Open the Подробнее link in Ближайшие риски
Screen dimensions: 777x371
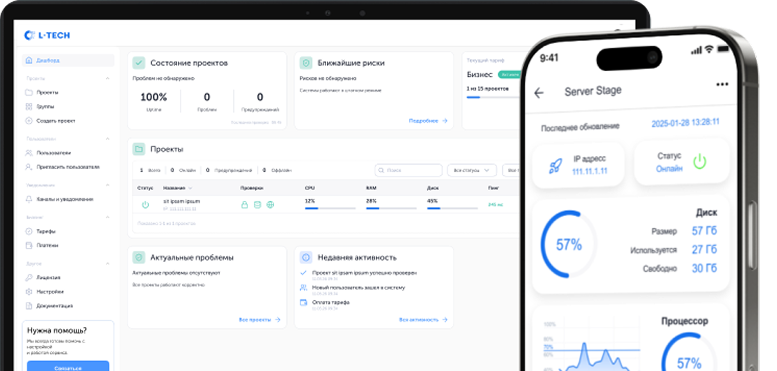coord(428,121)
